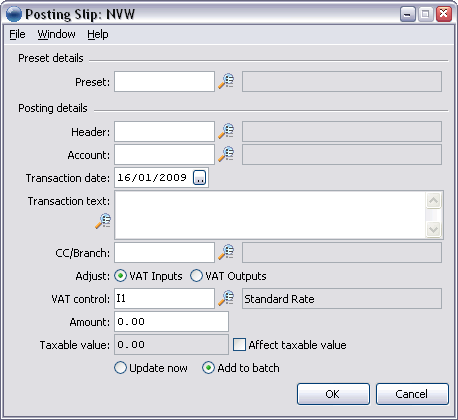The image size is (458, 420).
Task: Click into the Amount input field
Action: tap(171, 322)
